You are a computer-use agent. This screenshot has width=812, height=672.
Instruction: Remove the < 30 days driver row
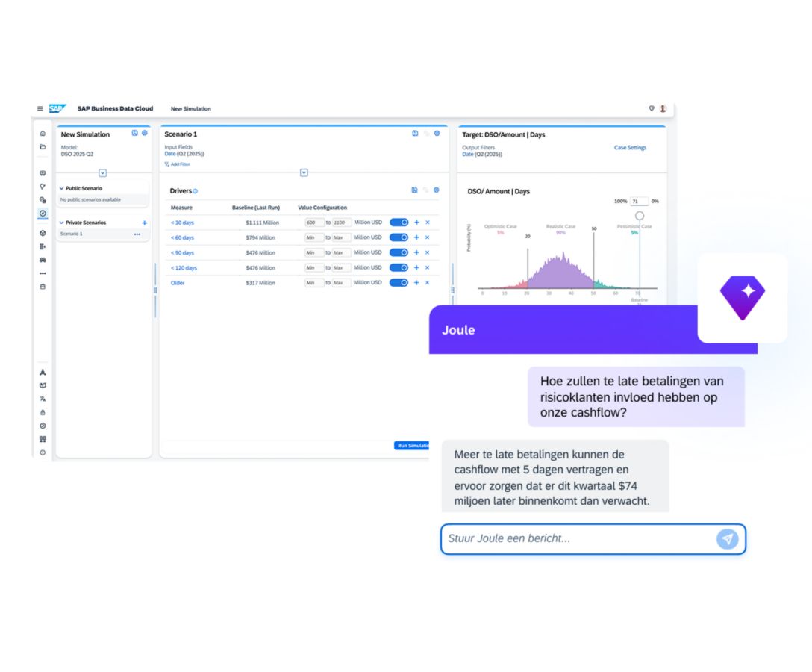click(x=428, y=223)
